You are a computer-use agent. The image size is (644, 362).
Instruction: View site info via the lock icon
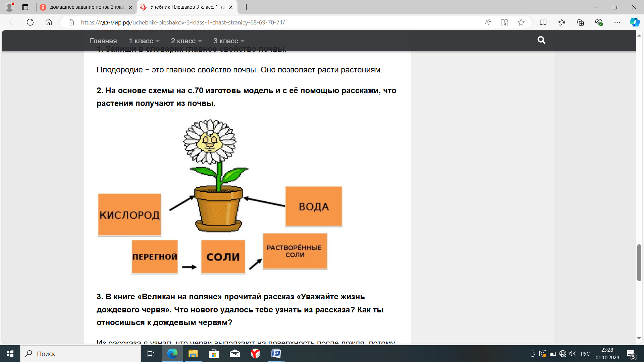(x=71, y=22)
